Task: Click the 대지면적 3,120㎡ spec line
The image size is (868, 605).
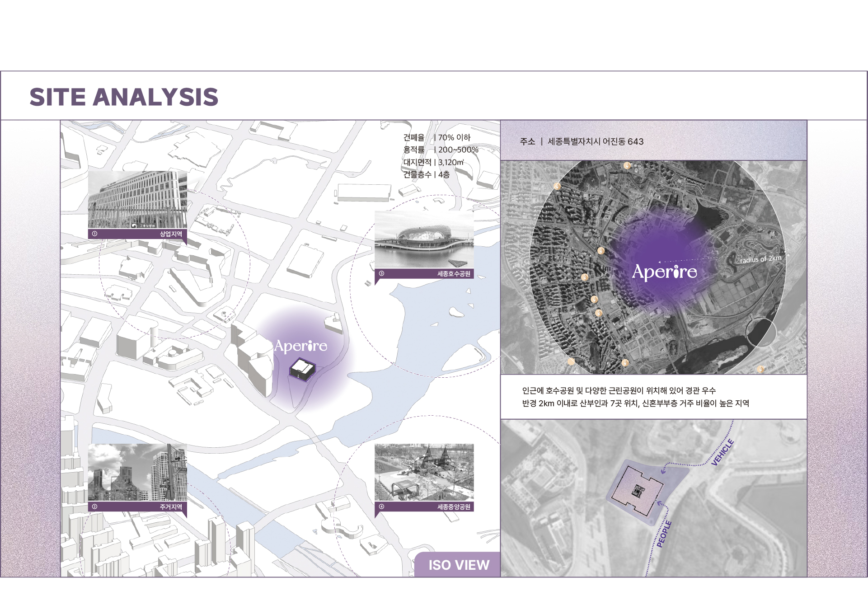Action: click(433, 162)
